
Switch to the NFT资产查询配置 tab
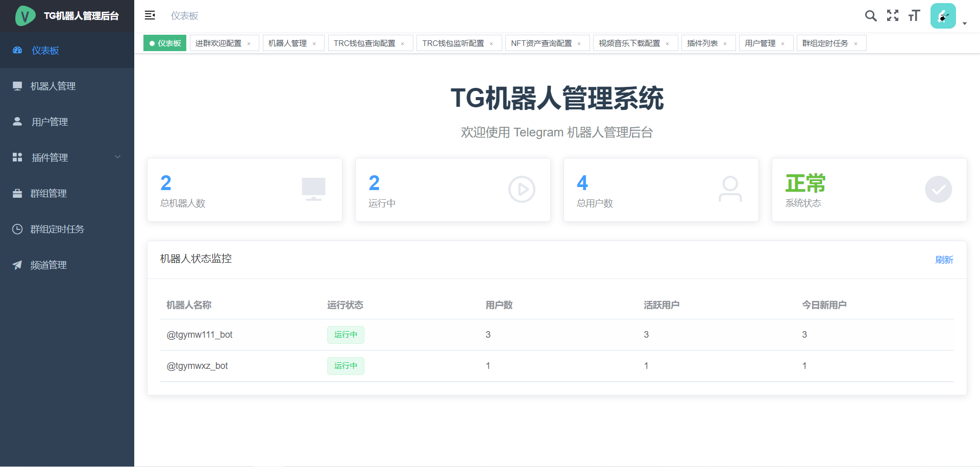[542, 43]
